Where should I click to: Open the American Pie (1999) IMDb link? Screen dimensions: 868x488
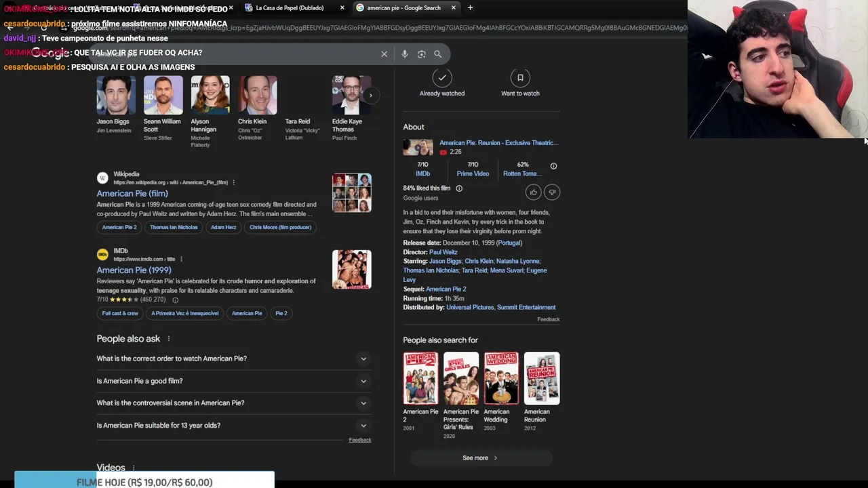pos(134,270)
